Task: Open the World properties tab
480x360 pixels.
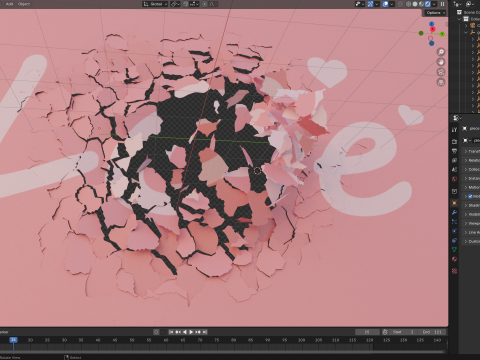Action: 454,179
